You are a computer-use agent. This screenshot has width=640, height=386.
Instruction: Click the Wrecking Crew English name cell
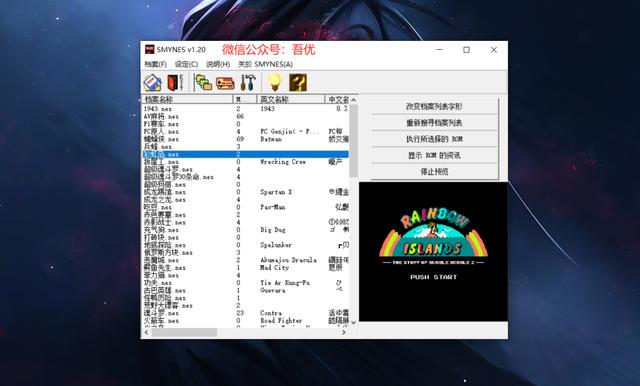pyautogui.click(x=283, y=162)
